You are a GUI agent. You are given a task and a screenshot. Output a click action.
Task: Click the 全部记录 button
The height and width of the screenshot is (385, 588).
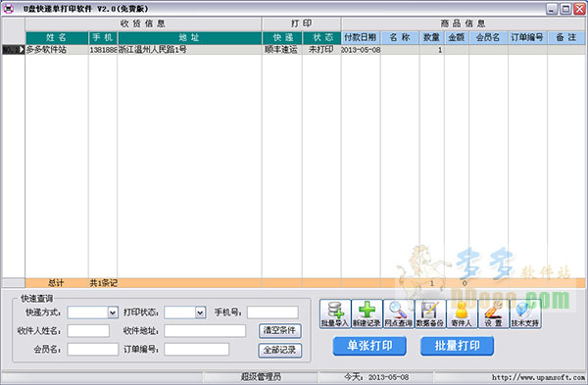click(x=279, y=350)
